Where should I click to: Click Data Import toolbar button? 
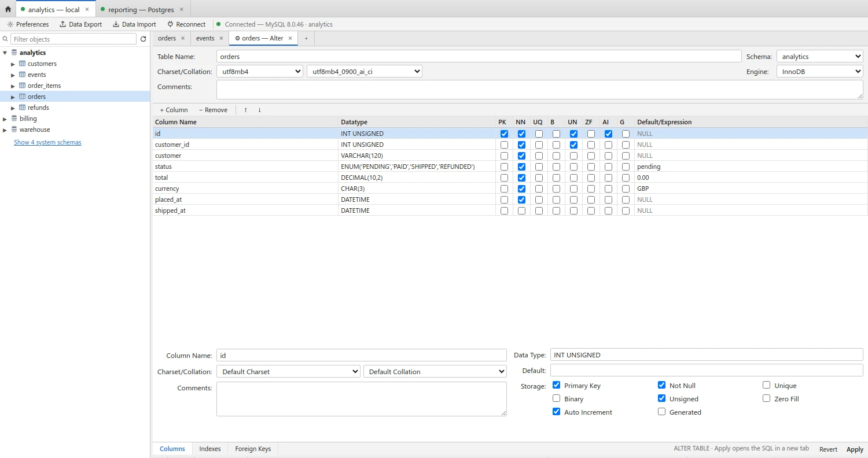point(134,24)
